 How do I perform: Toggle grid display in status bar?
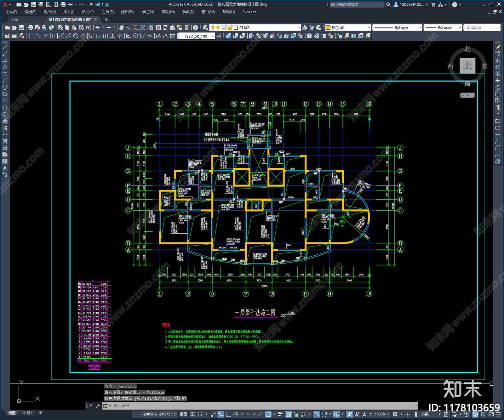pos(192,414)
